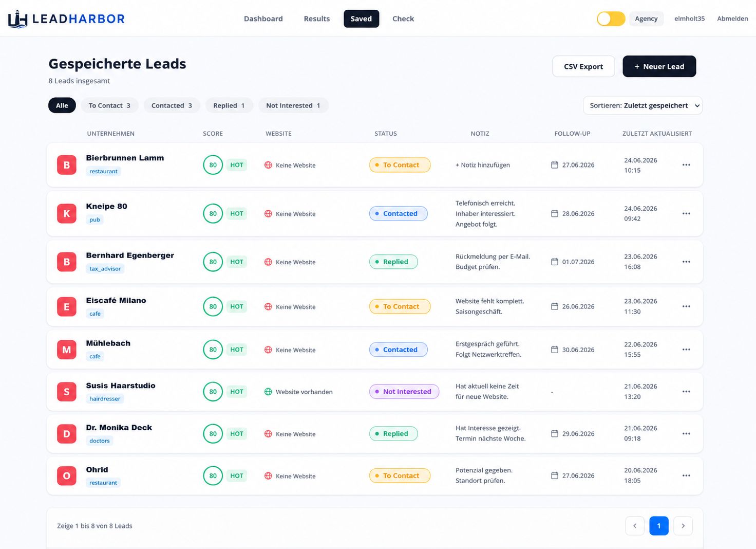Go to the Dashboard tab
Image resolution: width=756 pixels, height=549 pixels.
(263, 19)
